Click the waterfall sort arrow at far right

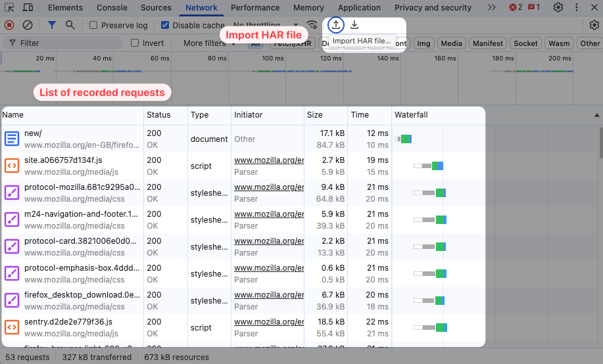point(597,115)
